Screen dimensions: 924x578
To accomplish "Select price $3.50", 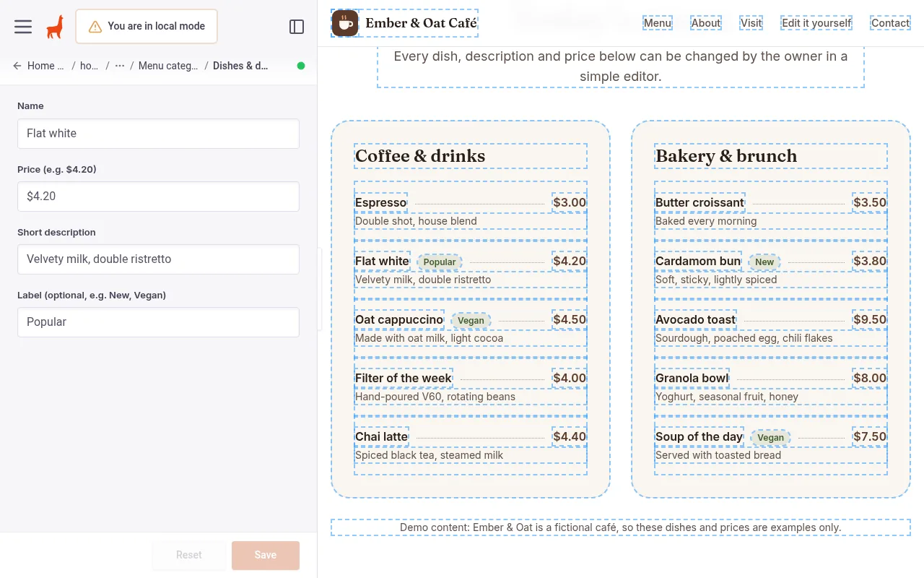I will pyautogui.click(x=870, y=202).
